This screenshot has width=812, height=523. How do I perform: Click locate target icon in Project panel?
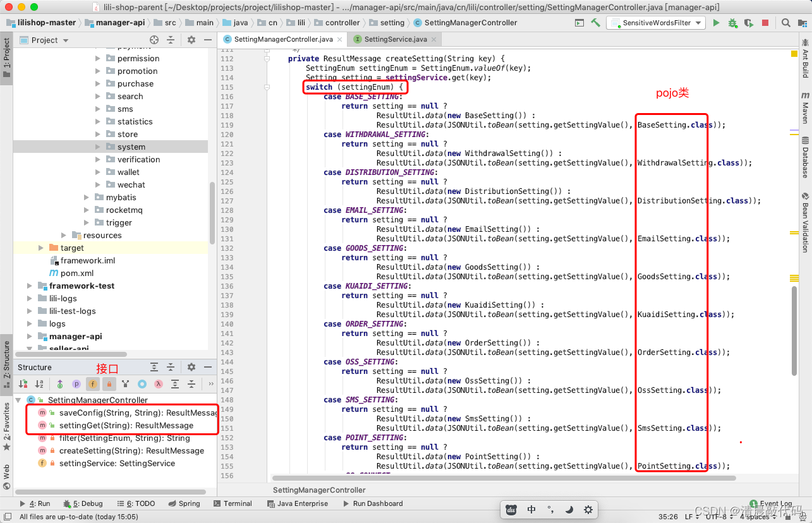pos(154,40)
